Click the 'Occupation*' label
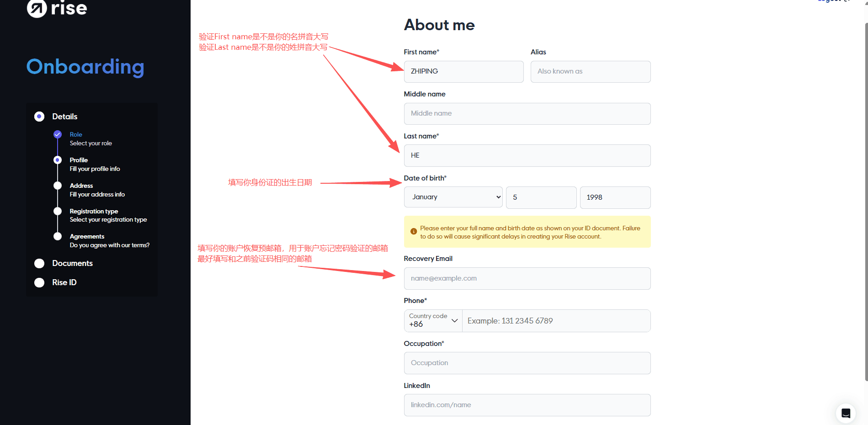This screenshot has height=425, width=868. tap(424, 344)
